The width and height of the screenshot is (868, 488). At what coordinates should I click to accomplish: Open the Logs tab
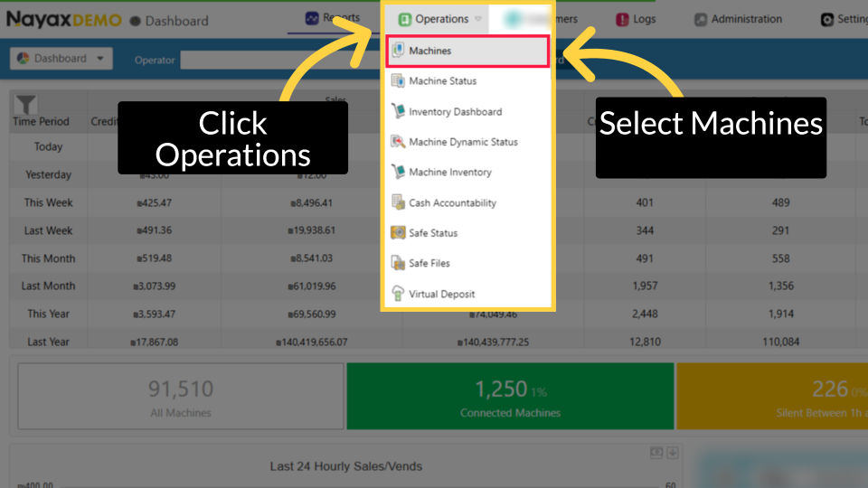point(636,19)
